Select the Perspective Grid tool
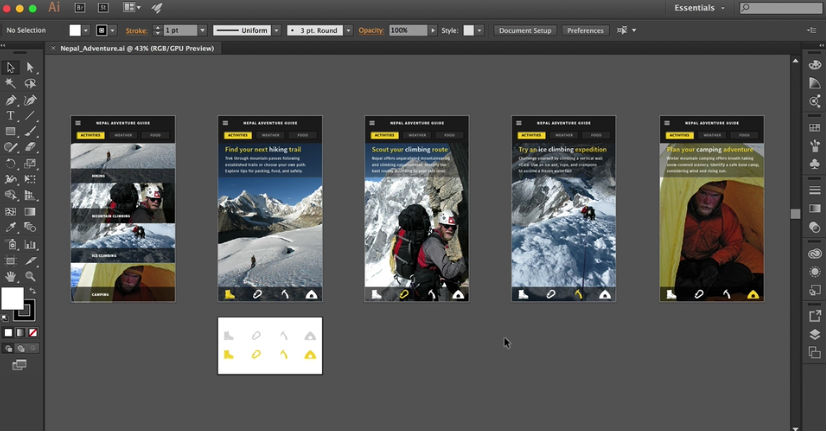This screenshot has width=826, height=431. click(30, 195)
